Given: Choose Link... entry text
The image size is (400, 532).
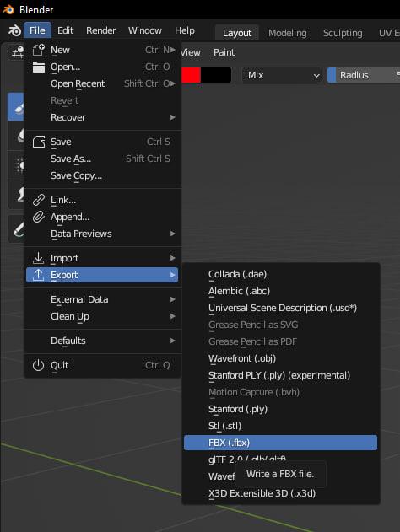Looking at the screenshot, I should 63,200.
